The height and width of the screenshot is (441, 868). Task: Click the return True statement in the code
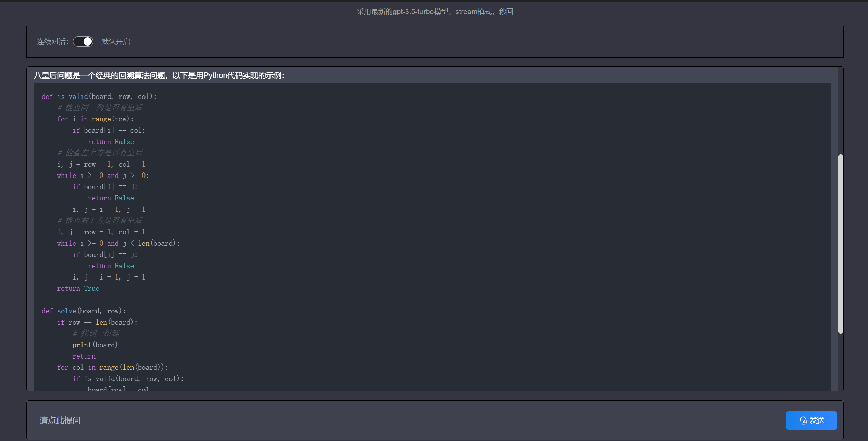(78, 288)
